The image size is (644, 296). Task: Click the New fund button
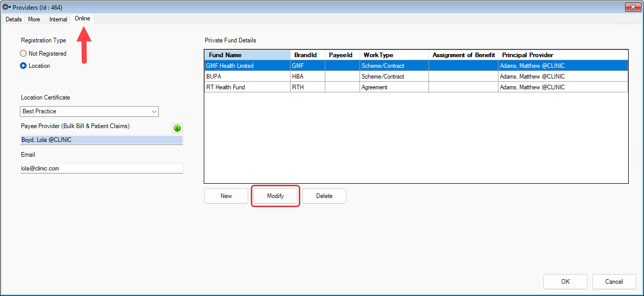[226, 196]
